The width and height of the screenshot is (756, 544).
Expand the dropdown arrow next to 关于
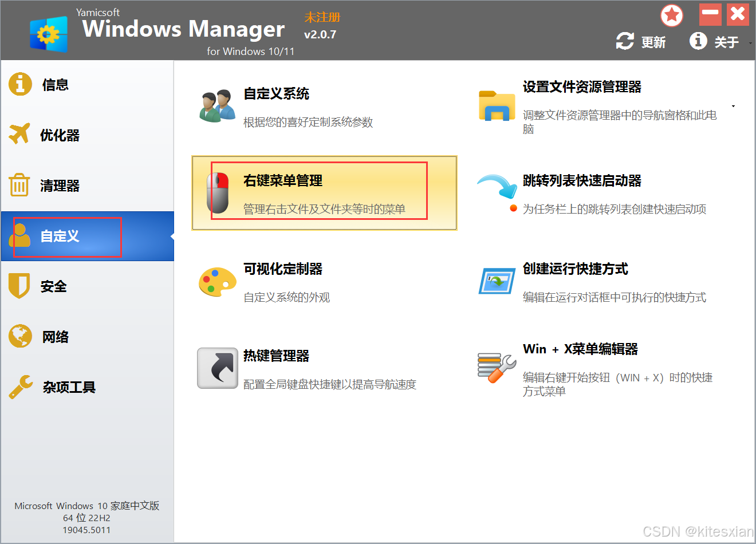(x=750, y=43)
